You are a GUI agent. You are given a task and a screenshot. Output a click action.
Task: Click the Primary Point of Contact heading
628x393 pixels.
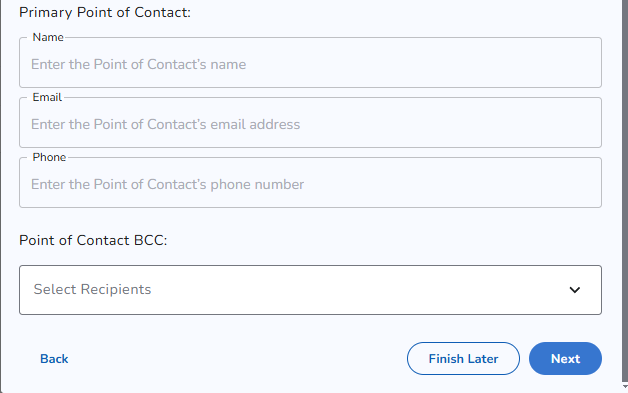pos(105,12)
